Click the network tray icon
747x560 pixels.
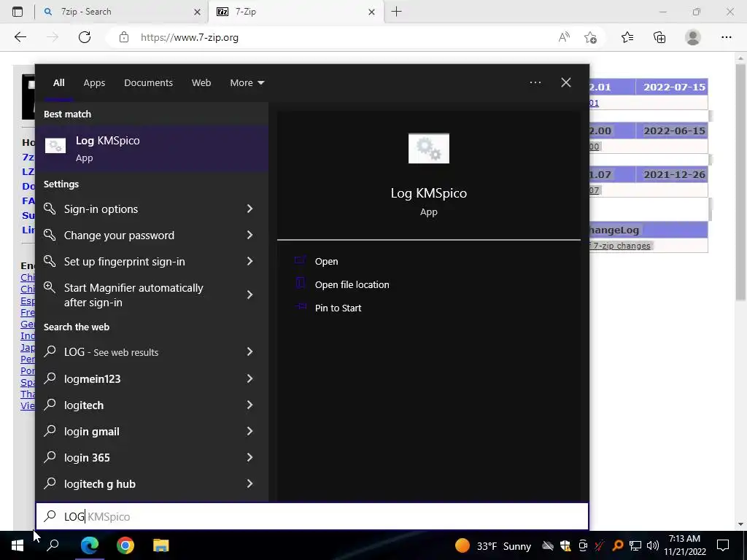[x=635, y=545]
